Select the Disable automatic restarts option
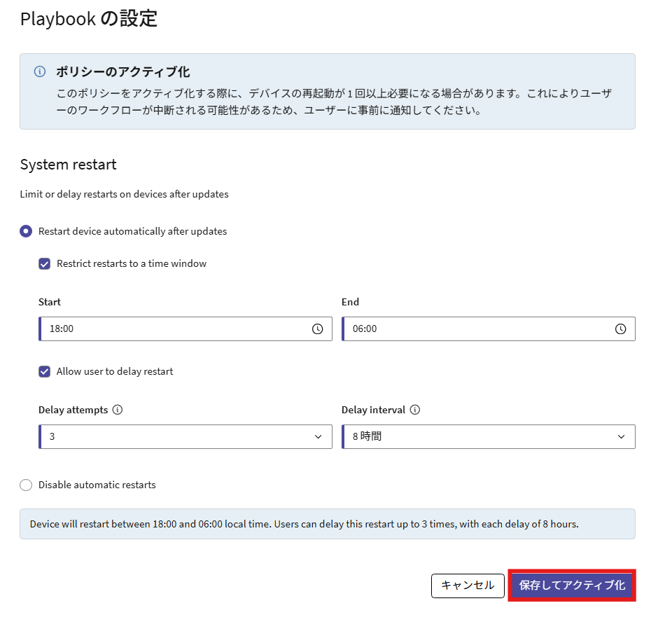Image resolution: width=672 pixels, height=622 pixels. (26, 485)
